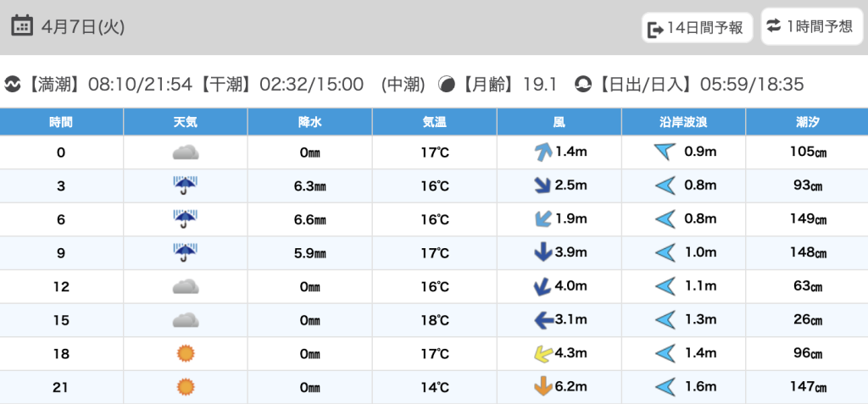Click the 潮汐 column header

click(x=806, y=122)
